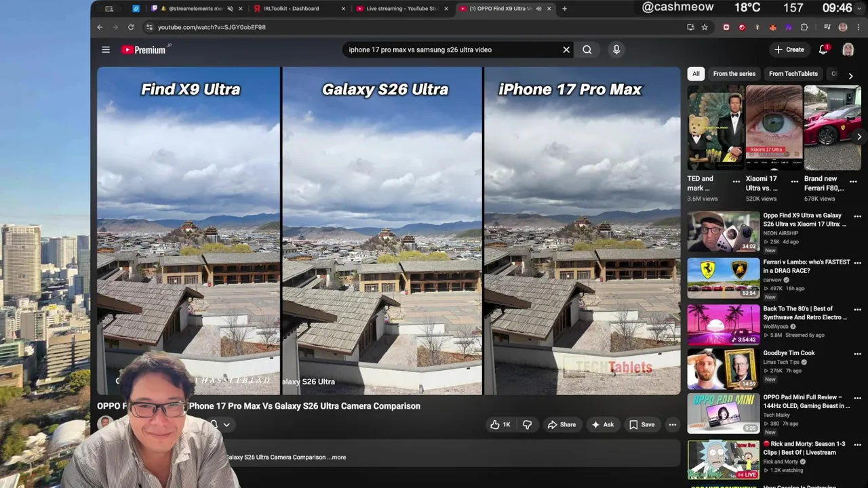Image resolution: width=868 pixels, height=488 pixels.
Task: Open options for OPPO Pad Mini review
Action: click(x=857, y=399)
